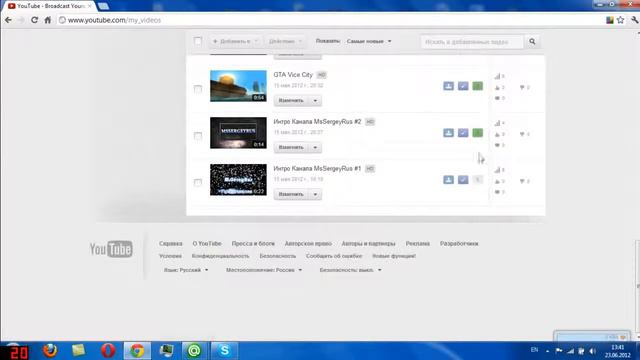The height and width of the screenshot is (360, 640).
Task: Click Изменить button for MsSergeyRus #2
Action: coord(291,147)
